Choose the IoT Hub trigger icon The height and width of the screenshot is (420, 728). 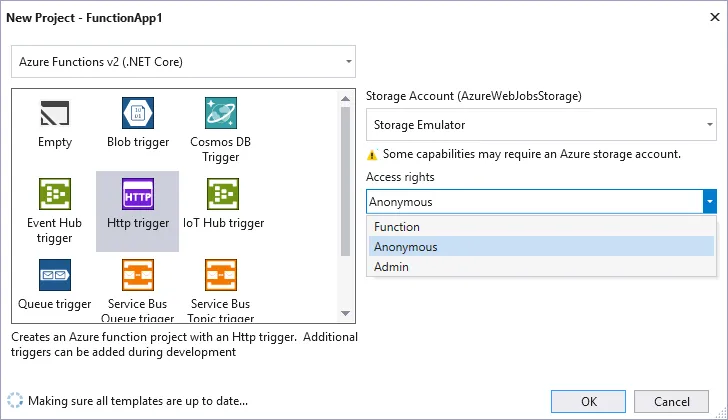coord(223,194)
